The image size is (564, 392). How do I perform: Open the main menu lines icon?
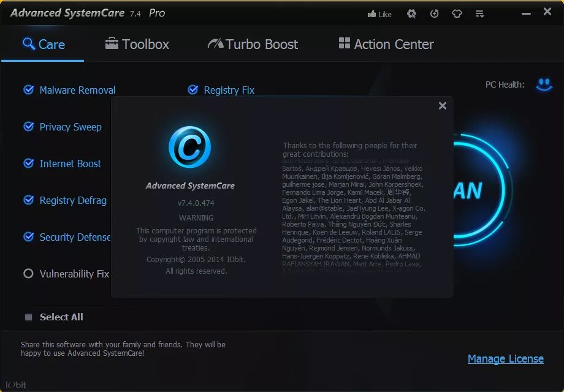pyautogui.click(x=479, y=13)
